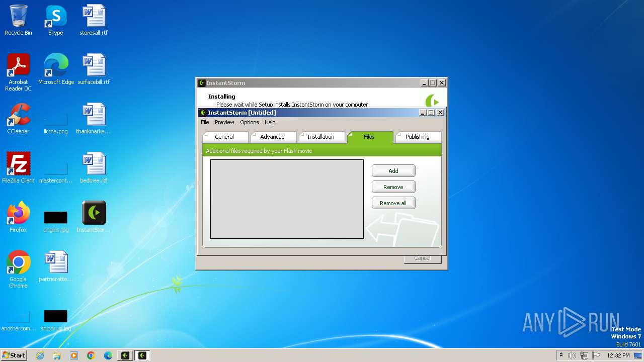Launch Skype from the desktop
The height and width of the screenshot is (362, 644).
pyautogui.click(x=56, y=20)
